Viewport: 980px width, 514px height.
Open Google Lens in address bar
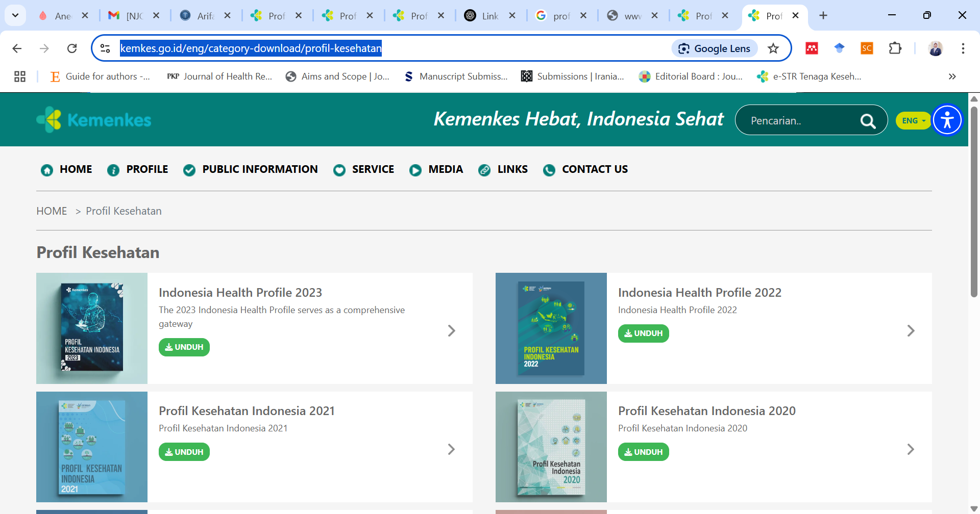(x=715, y=48)
